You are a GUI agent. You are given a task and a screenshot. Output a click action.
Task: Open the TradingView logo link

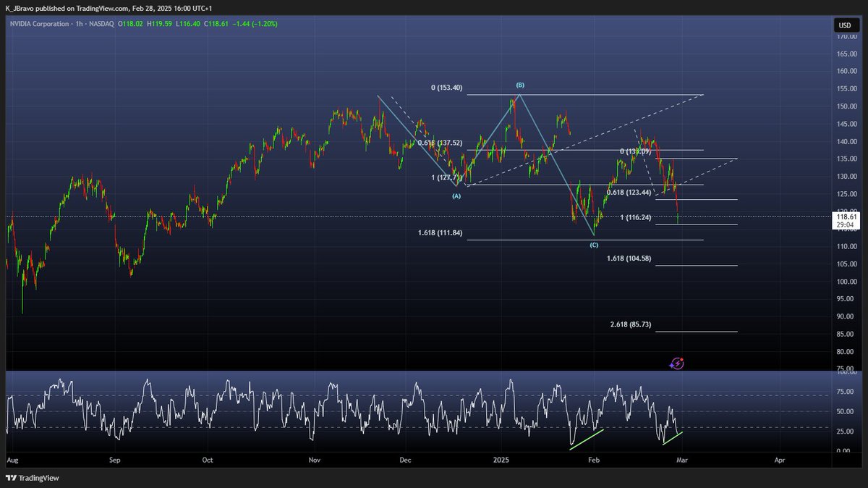point(33,478)
